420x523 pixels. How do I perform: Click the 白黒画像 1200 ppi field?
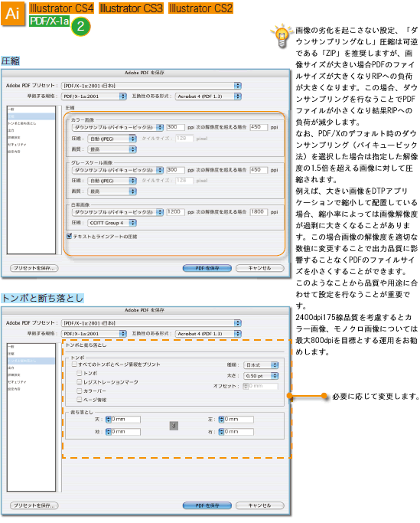click(x=175, y=212)
